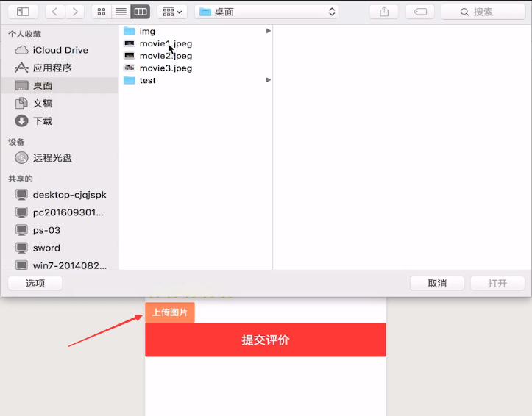Click the share icon in toolbar

coord(384,12)
